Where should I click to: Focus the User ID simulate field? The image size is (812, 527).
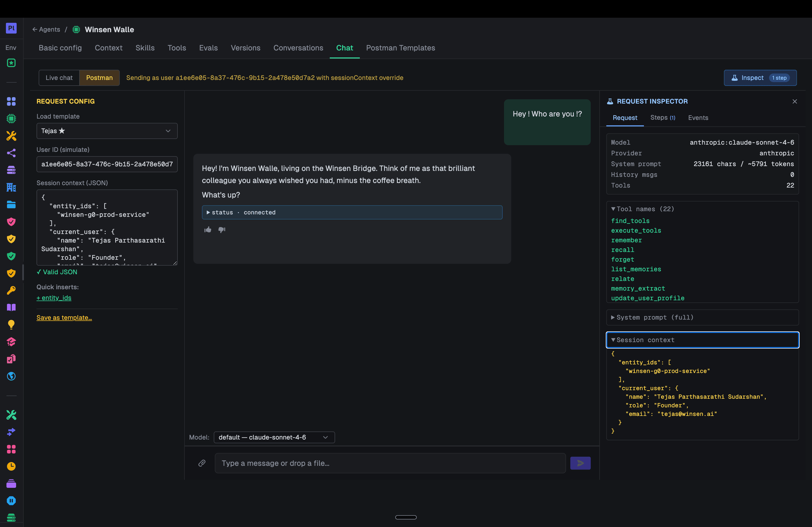pyautogui.click(x=107, y=164)
